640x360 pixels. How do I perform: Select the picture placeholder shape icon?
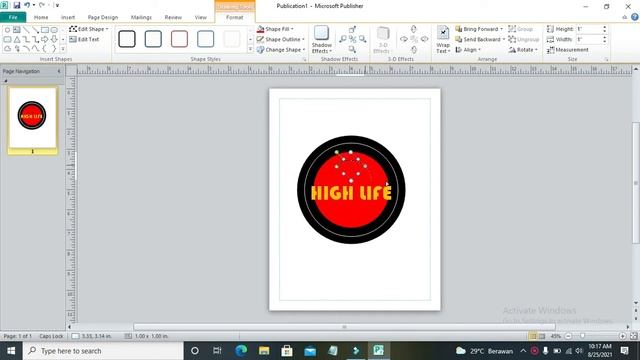(16, 30)
